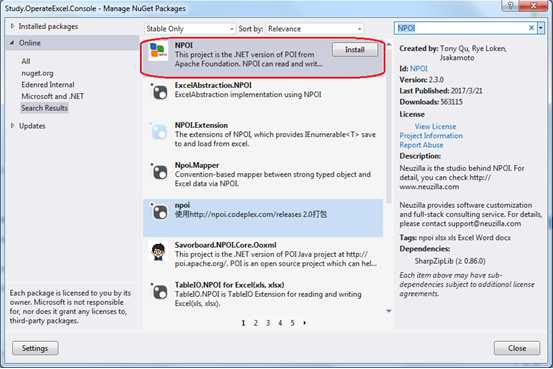Screen dimensions: 553x369
Task: Go to results page 3
Action: pos(268,323)
